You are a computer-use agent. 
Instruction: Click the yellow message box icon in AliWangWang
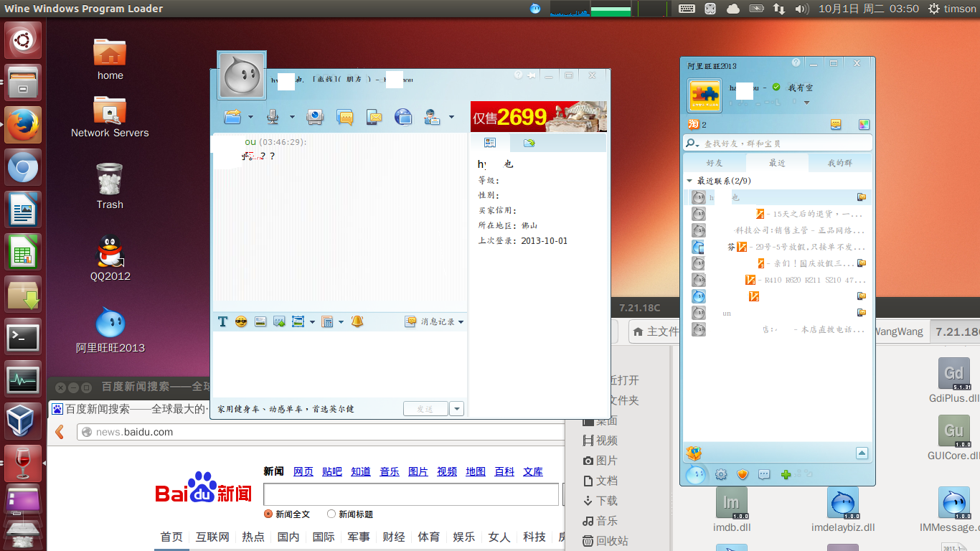point(836,124)
